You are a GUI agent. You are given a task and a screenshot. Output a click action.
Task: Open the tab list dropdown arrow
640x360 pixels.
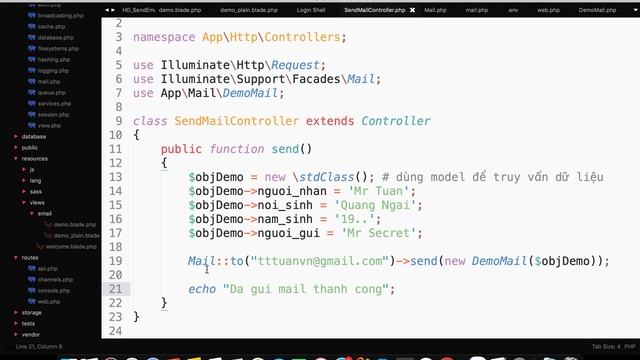coord(636,10)
